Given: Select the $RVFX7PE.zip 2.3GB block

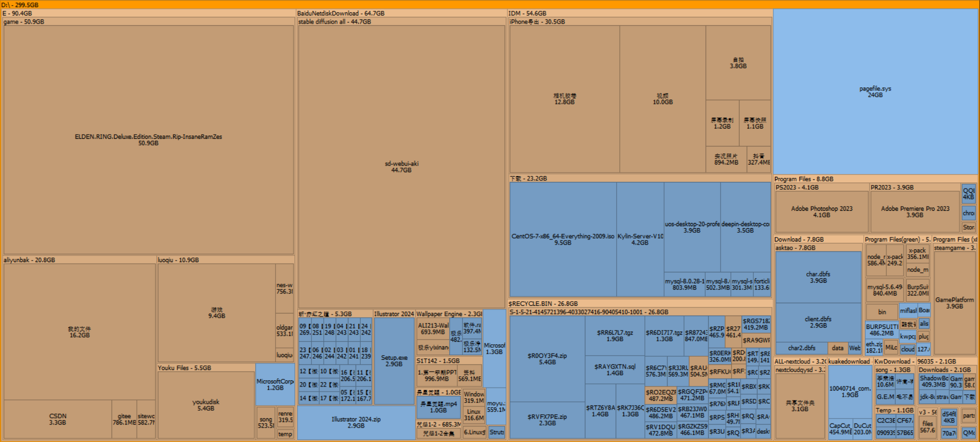Looking at the screenshot, I should [547, 420].
